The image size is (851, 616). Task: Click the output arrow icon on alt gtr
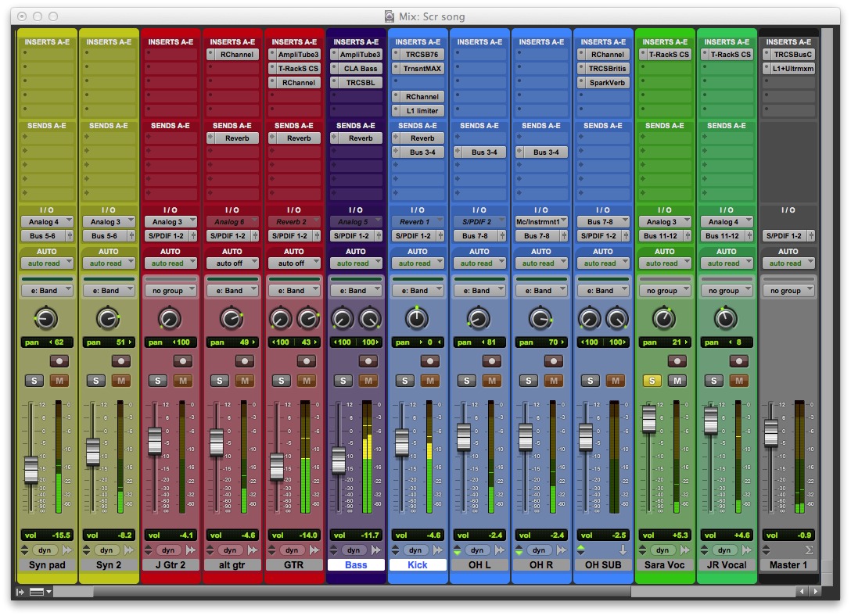tap(253, 550)
